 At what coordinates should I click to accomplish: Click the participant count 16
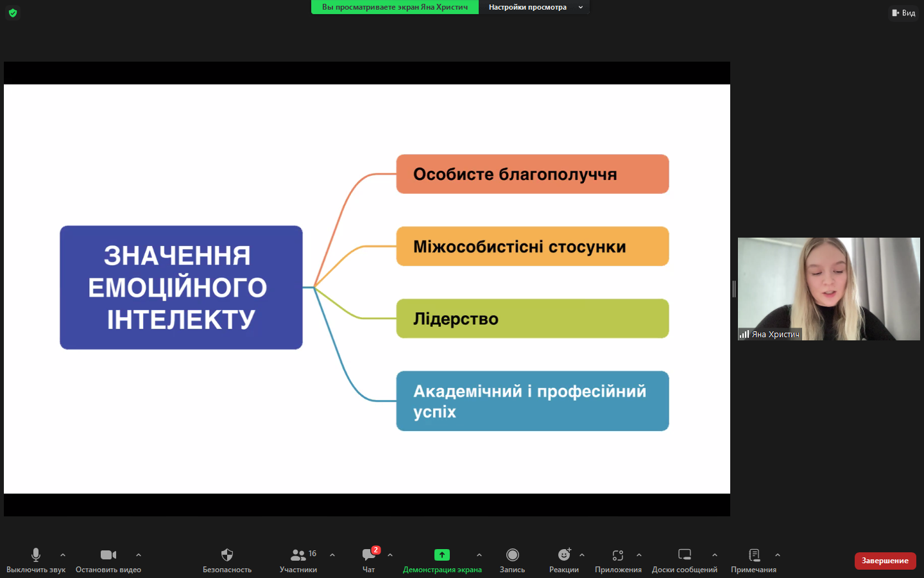(312, 554)
